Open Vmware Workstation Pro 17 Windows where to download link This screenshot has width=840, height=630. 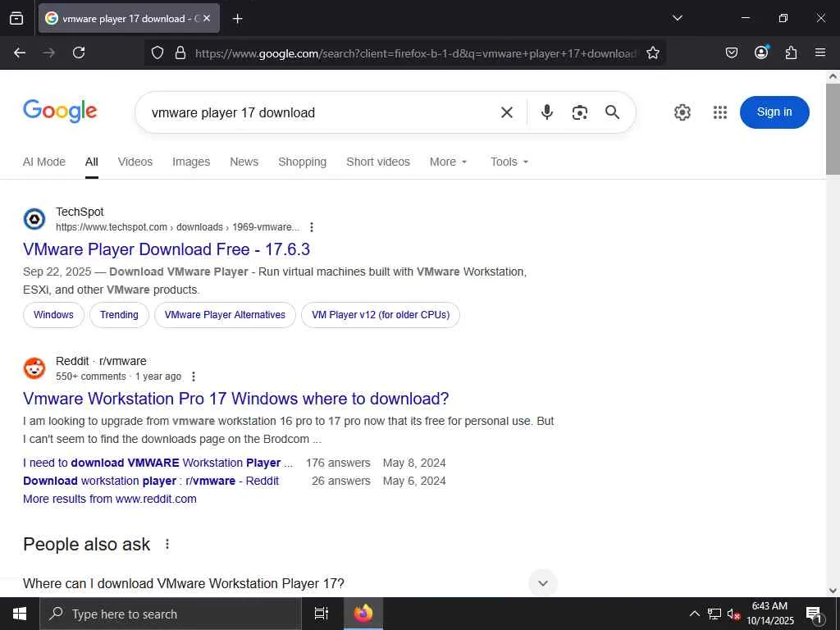pos(235,399)
